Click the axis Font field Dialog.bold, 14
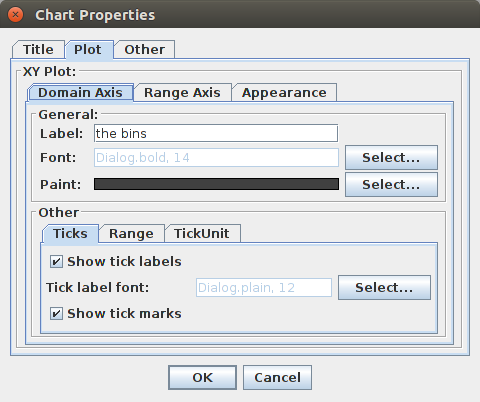Viewport: 480px width, 402px height. [x=216, y=157]
